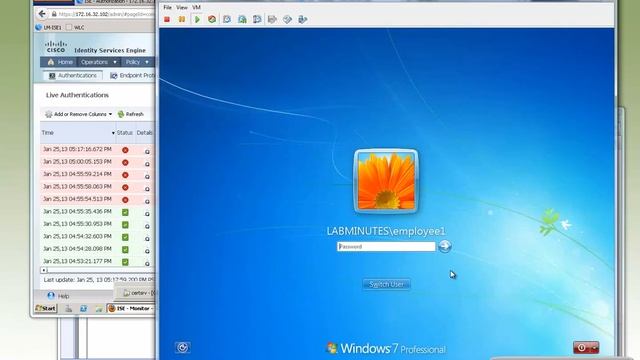Open the snapshot manager toolbar icon
This screenshot has height=360, width=640.
257,19
